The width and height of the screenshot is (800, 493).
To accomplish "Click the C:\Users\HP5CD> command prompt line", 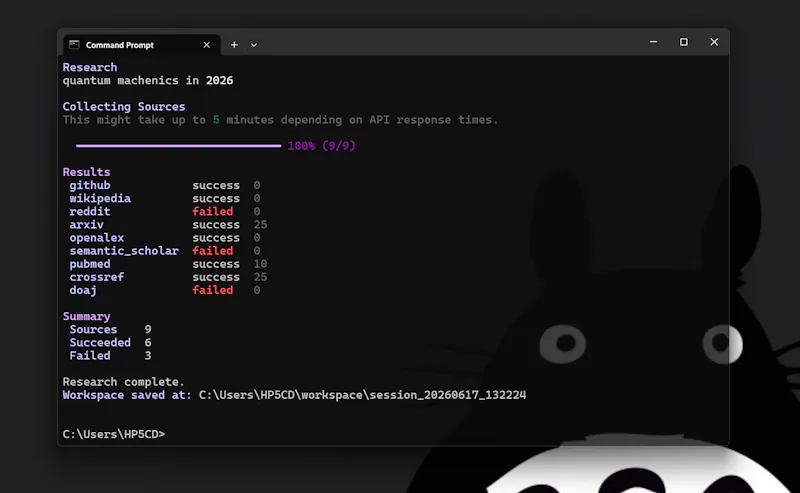I will (x=114, y=434).
